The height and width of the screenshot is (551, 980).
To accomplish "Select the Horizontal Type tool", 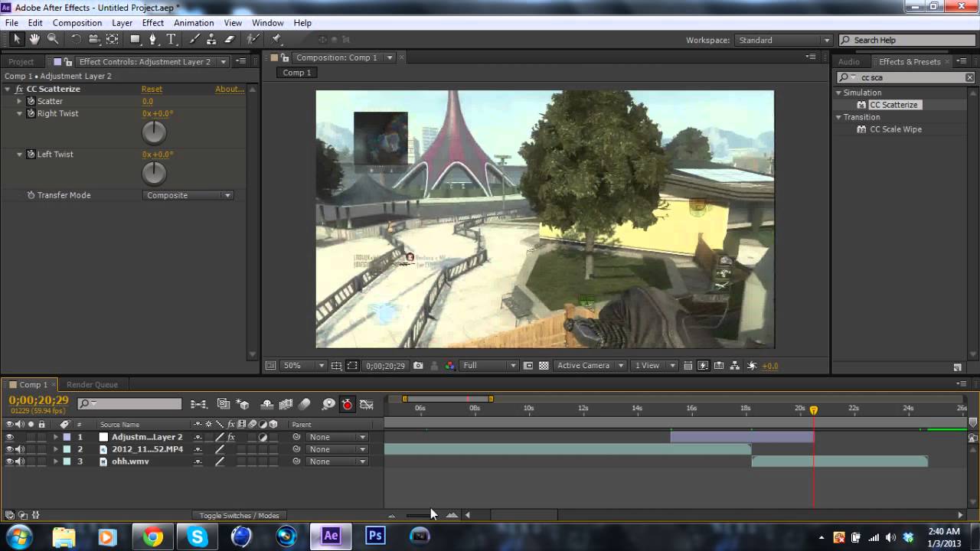I will 171,39.
